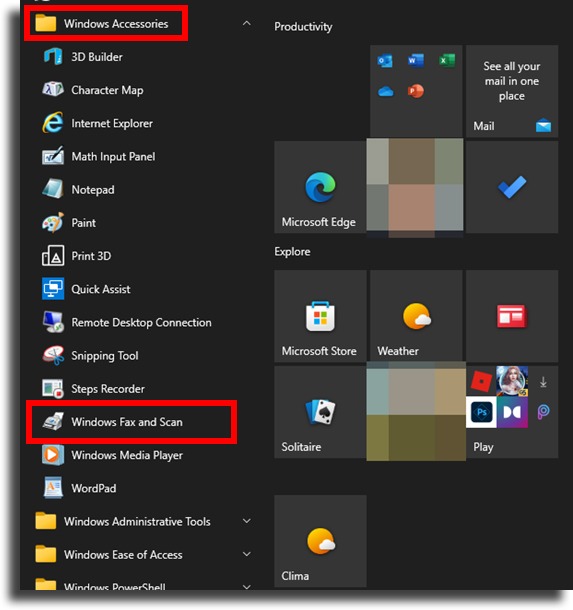Viewport: 573px width, 610px height.
Task: Open Quick Assist icon
Action: point(53,289)
